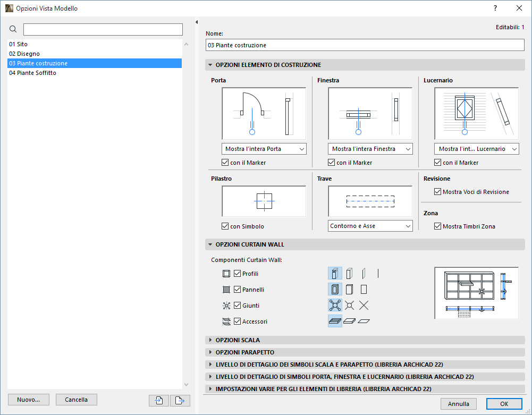532x415 pixels.
Task: Click the Nuovo button
Action: coord(28,400)
